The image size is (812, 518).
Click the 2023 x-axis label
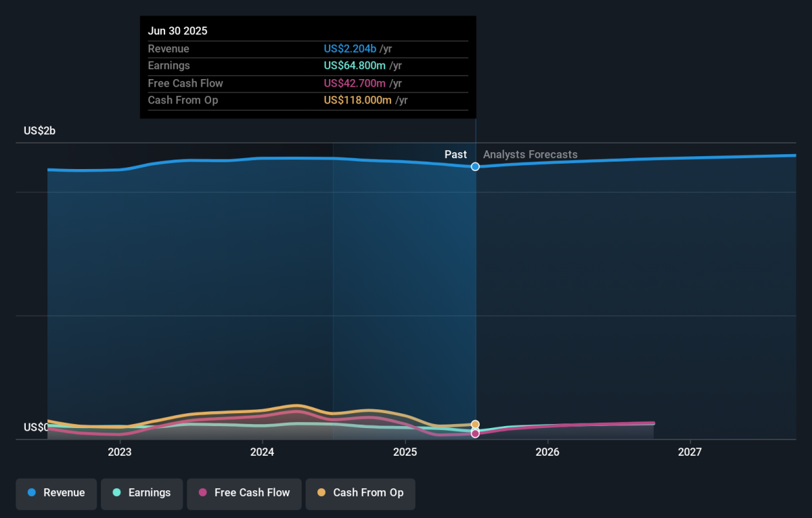120,452
